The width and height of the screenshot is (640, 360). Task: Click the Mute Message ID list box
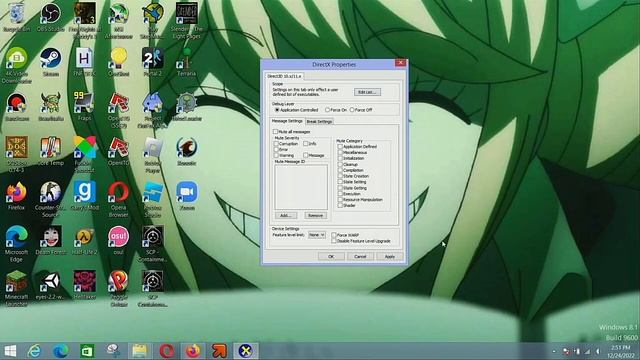click(301, 187)
